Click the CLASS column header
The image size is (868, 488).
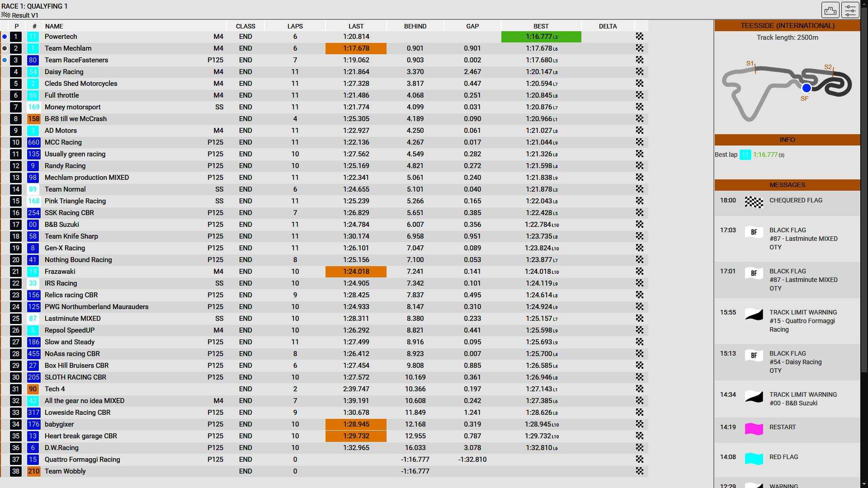click(245, 26)
